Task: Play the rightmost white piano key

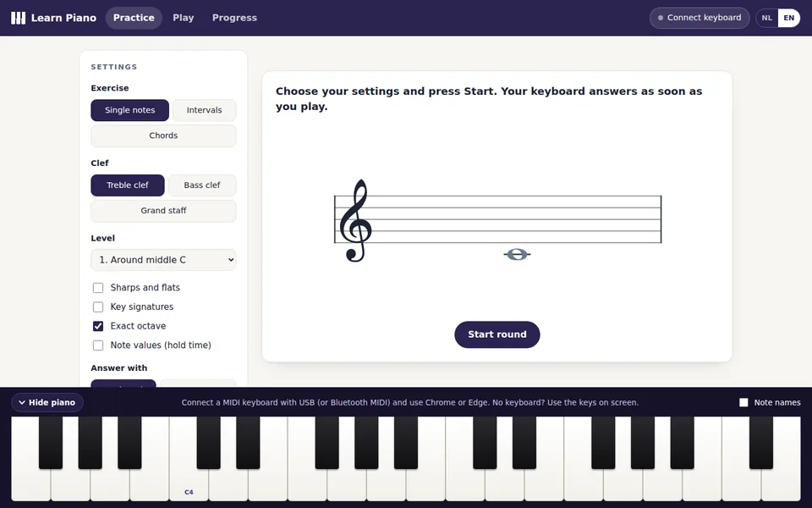Action: 781,484
